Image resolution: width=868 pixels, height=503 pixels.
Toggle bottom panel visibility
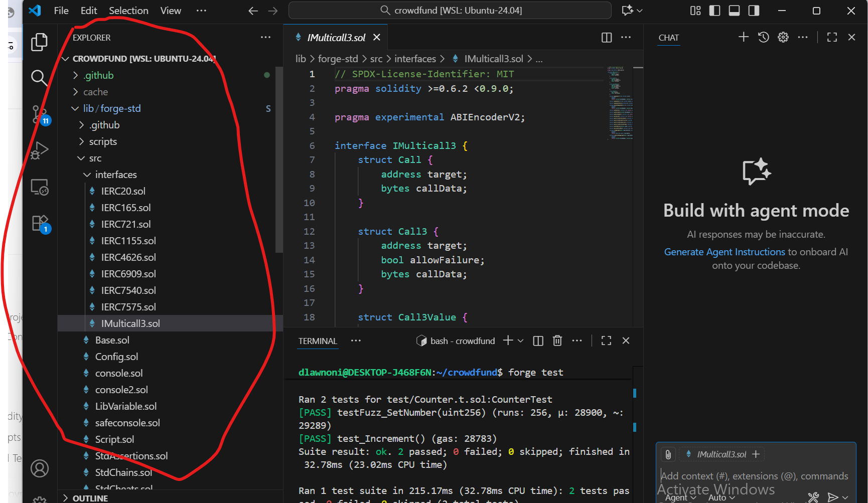pos(734,11)
